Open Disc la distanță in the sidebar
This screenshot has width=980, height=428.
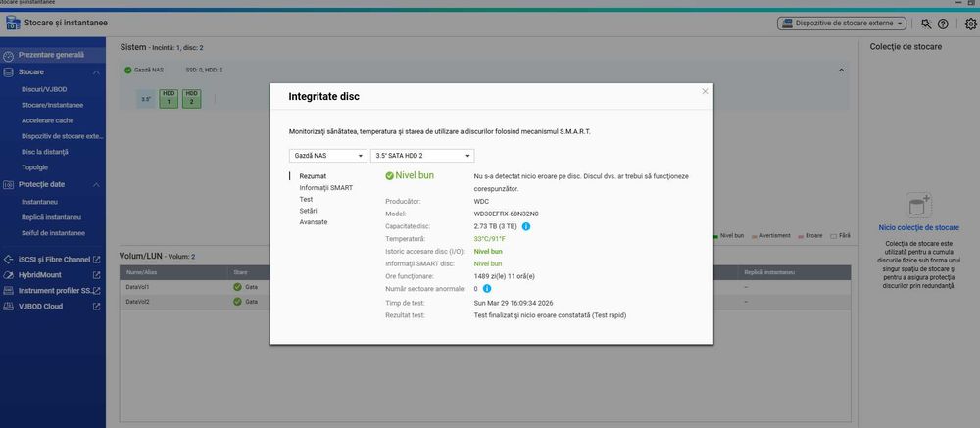click(45, 152)
